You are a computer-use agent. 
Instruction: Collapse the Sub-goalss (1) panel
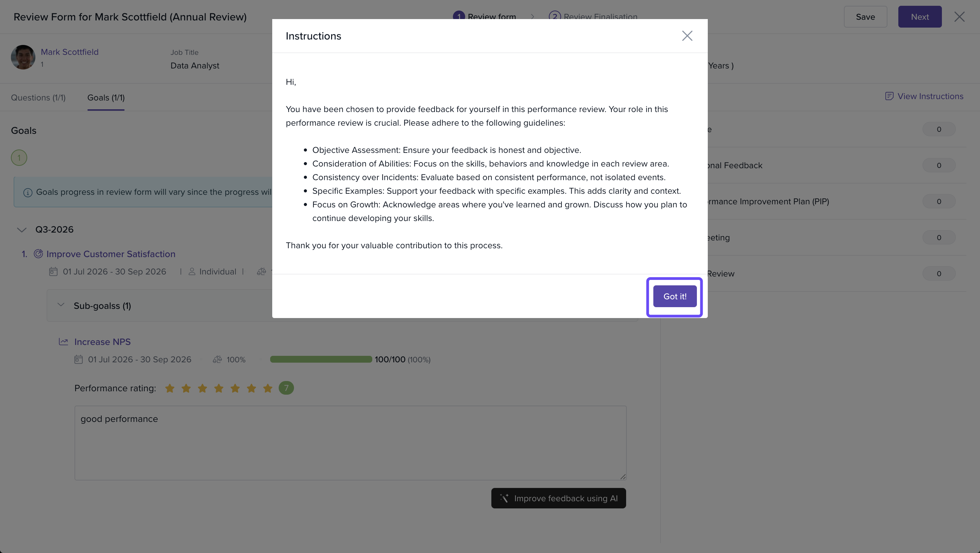(61, 305)
